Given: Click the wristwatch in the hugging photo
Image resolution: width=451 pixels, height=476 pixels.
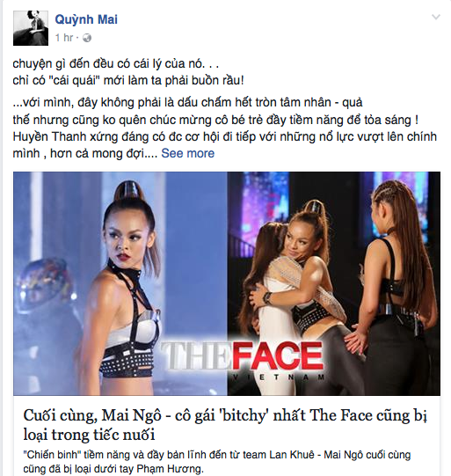Looking at the screenshot, I should click(268, 297).
